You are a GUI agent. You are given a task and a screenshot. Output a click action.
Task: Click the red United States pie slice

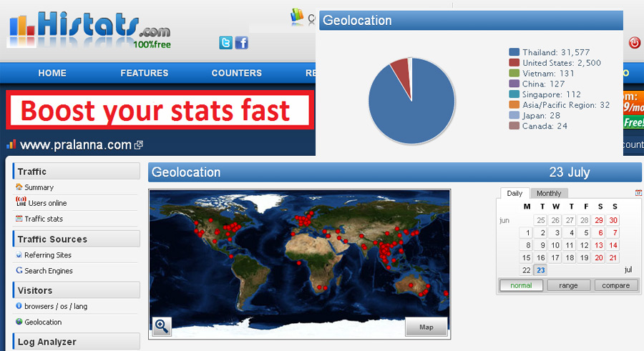point(402,76)
